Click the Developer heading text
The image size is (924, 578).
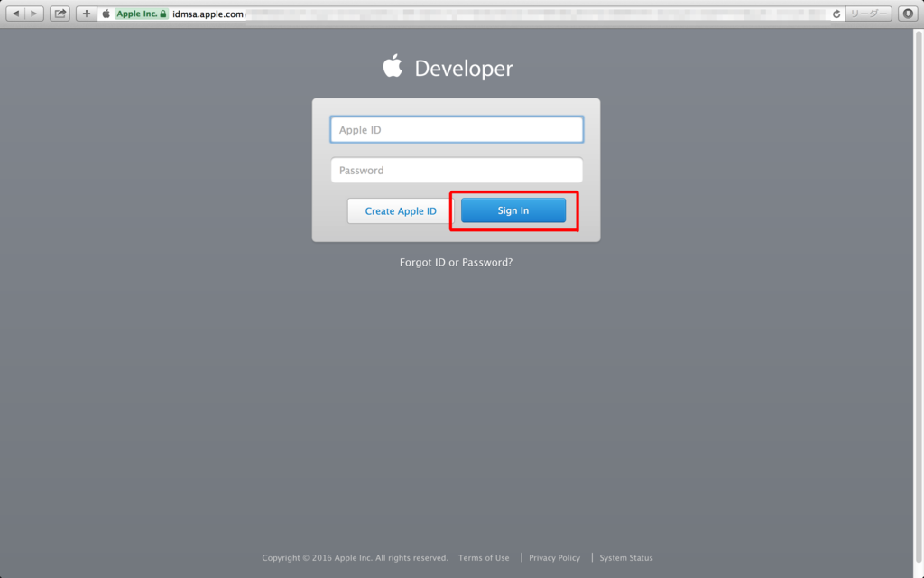click(464, 69)
